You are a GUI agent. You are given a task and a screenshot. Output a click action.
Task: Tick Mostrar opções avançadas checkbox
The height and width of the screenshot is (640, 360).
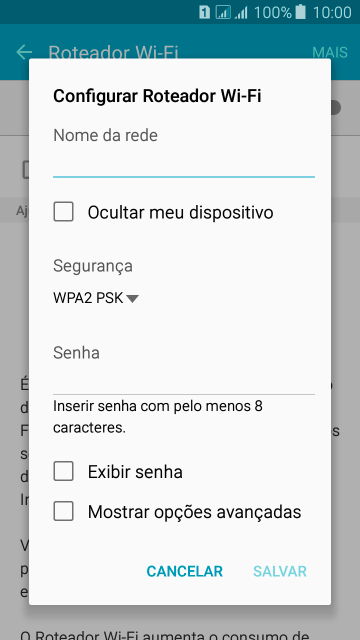coord(63,511)
